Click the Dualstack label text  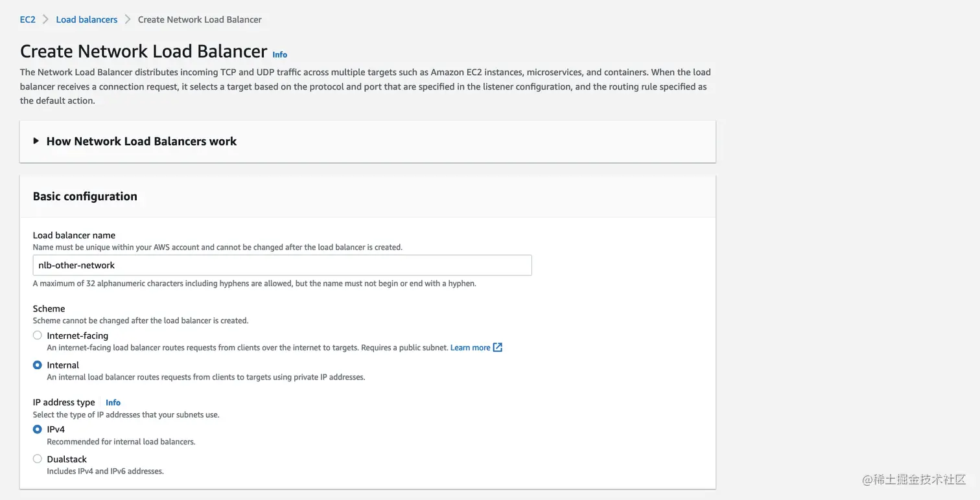point(67,459)
